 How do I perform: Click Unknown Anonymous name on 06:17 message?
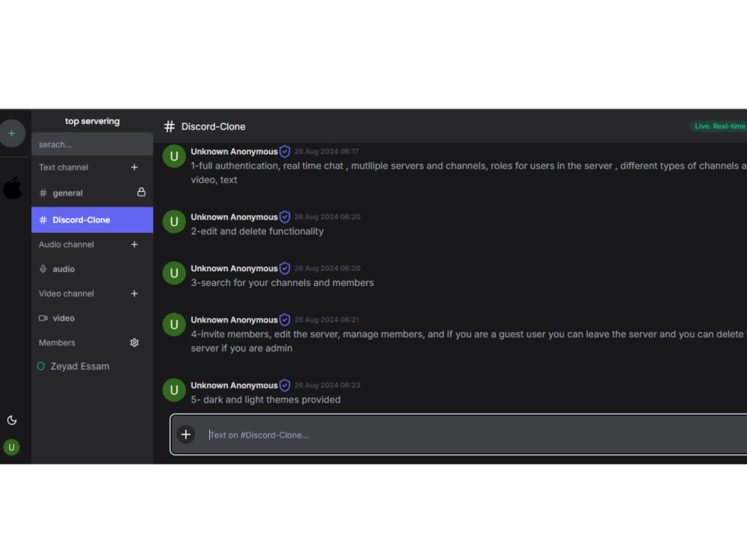(235, 152)
